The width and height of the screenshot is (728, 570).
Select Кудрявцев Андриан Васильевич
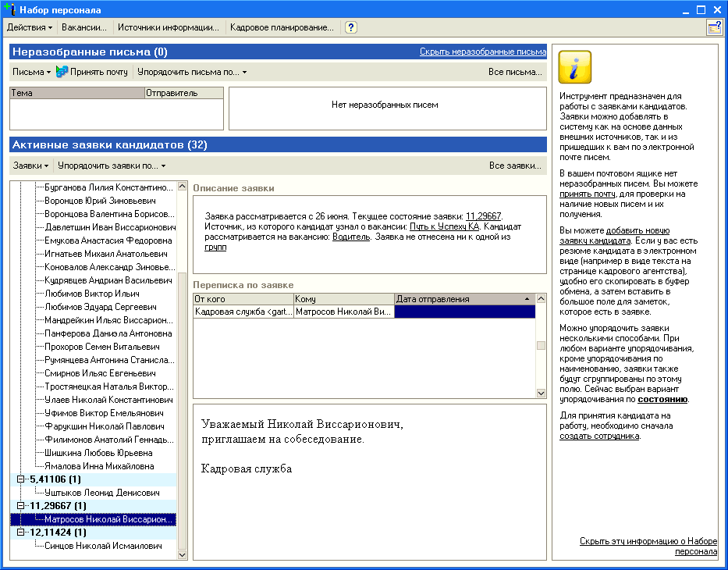click(x=108, y=280)
